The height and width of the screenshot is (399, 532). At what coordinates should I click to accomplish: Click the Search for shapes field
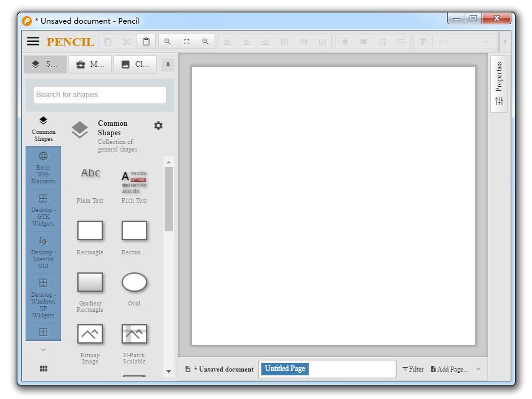[99, 95]
